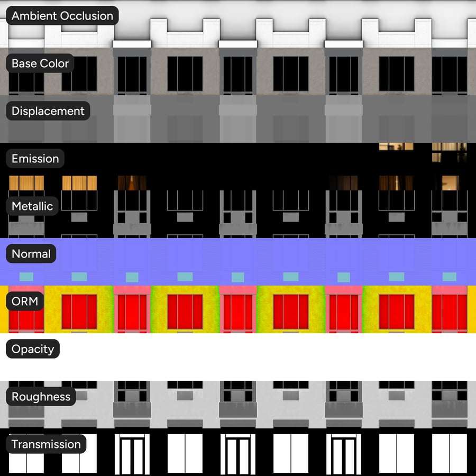
Task: Open the Emission texture strip
Action: [238, 167]
